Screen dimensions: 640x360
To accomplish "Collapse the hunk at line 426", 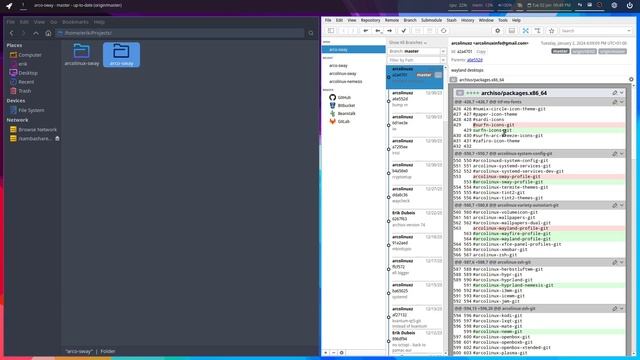I will tap(622, 102).
